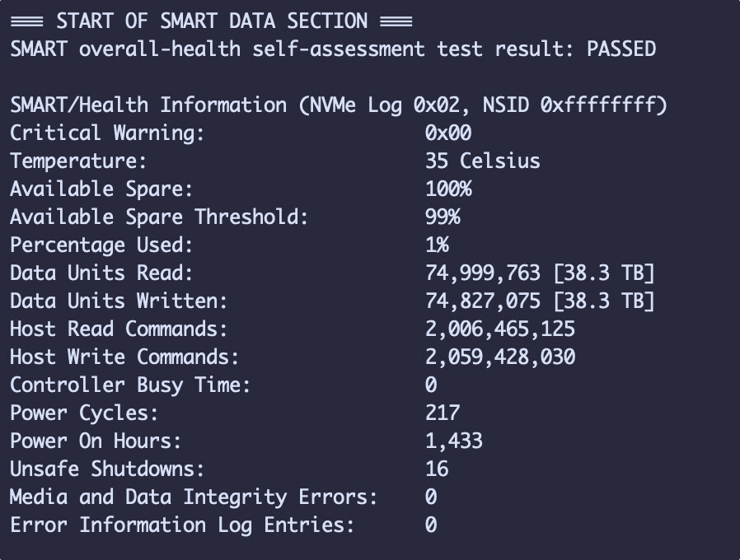Click the START OF SMART DATA SECTION header

(x=212, y=21)
